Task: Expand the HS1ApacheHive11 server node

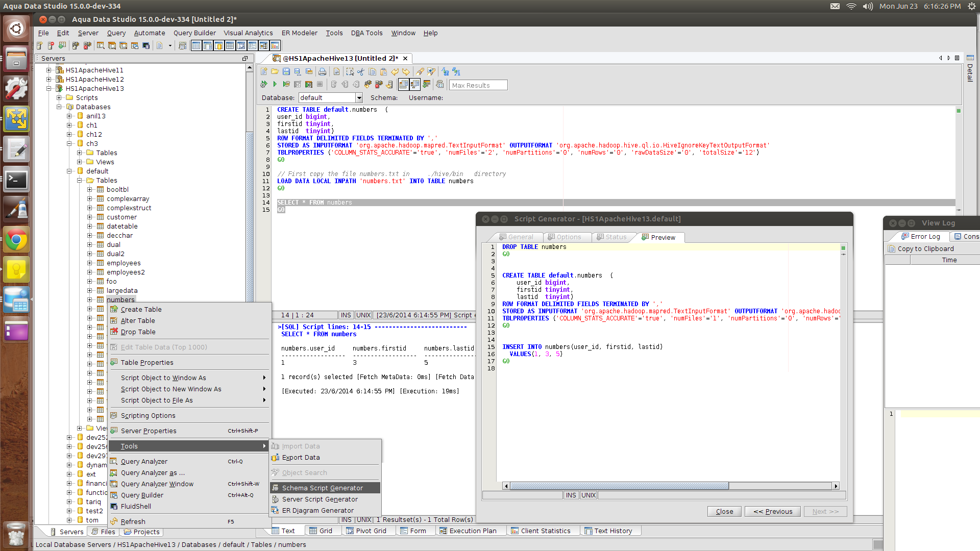Action: [x=49, y=70]
